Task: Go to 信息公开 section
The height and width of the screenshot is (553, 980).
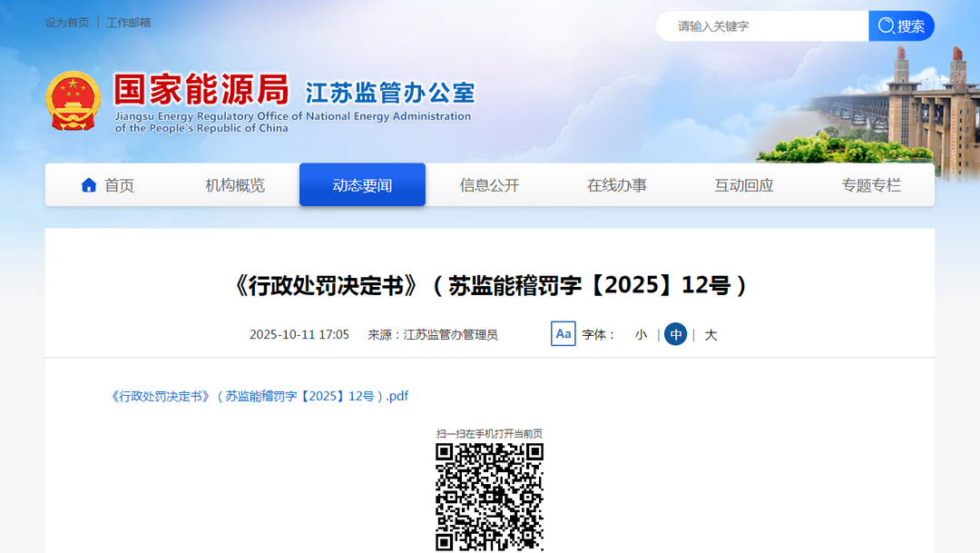Action: [489, 185]
